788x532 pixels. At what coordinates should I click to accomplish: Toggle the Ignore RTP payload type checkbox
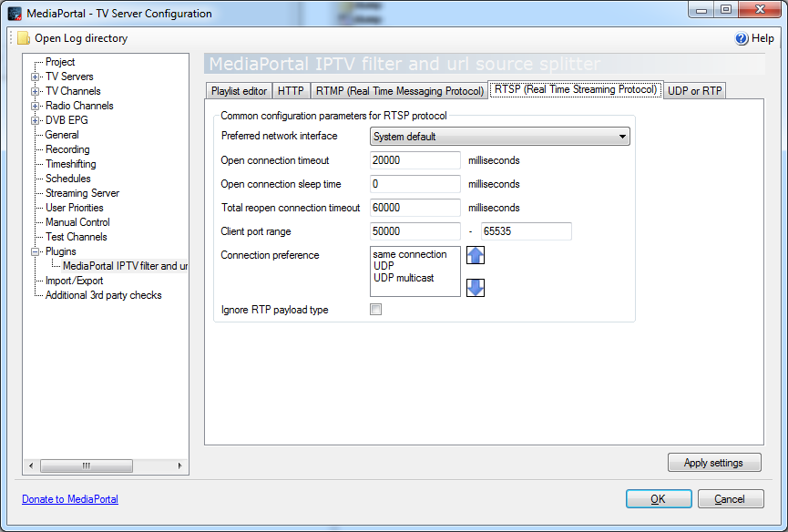point(376,310)
